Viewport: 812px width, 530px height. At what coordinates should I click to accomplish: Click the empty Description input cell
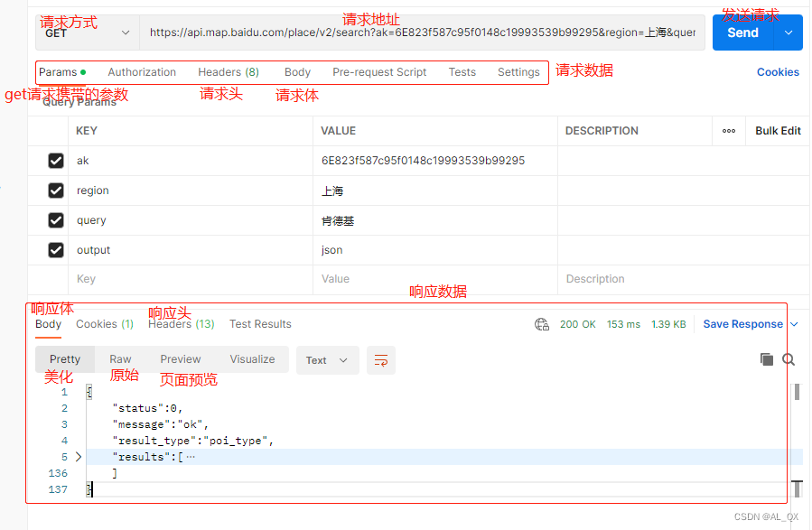683,279
